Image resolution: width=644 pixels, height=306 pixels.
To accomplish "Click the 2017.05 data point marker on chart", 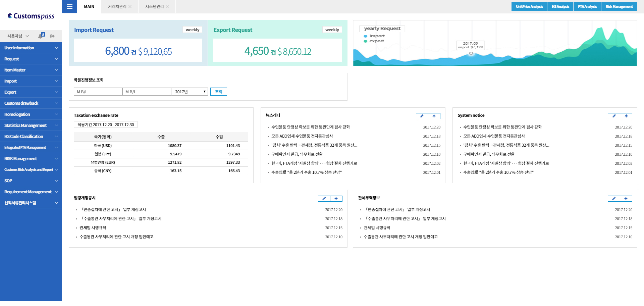I will coord(471,53).
